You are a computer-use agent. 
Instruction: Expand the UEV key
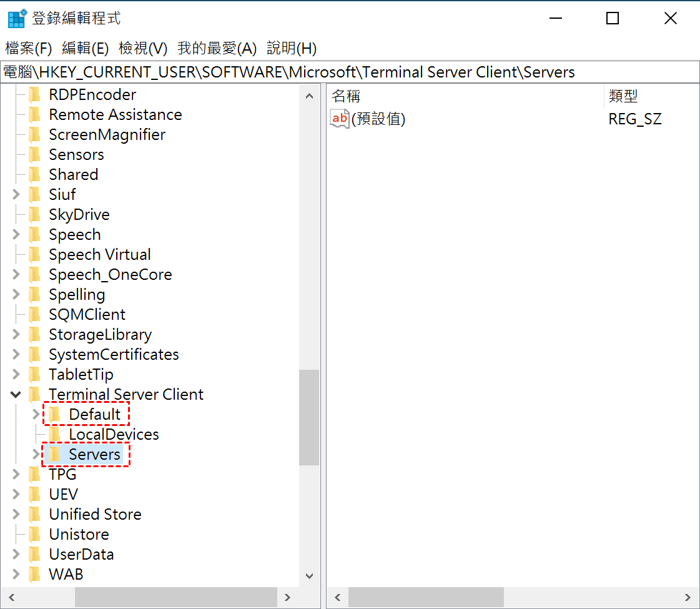[x=16, y=494]
